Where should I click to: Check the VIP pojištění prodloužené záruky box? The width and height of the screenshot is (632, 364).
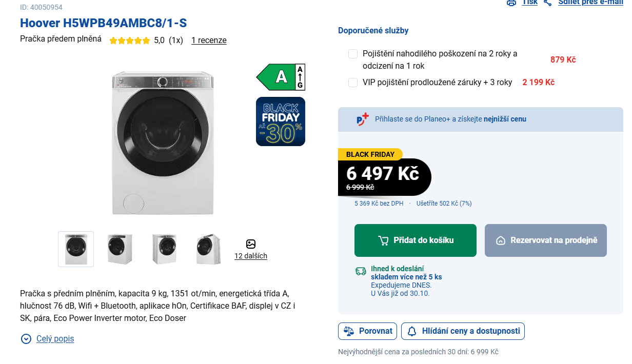point(352,82)
